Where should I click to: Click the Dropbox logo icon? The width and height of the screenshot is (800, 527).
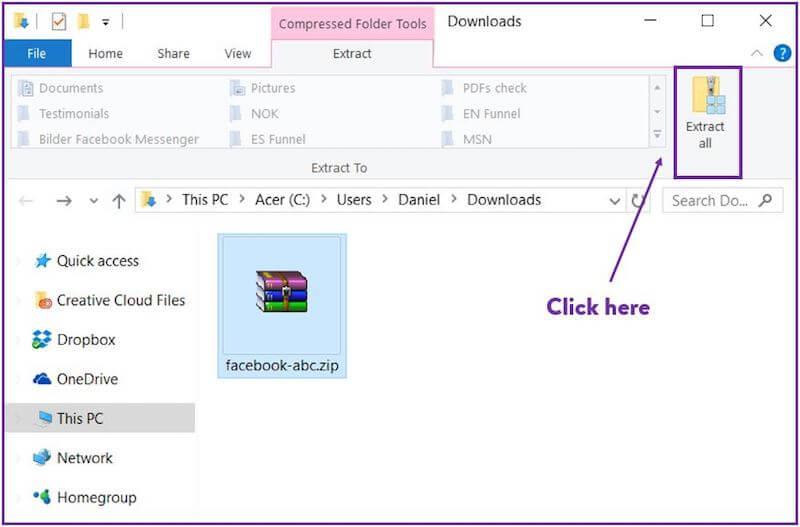[x=42, y=340]
